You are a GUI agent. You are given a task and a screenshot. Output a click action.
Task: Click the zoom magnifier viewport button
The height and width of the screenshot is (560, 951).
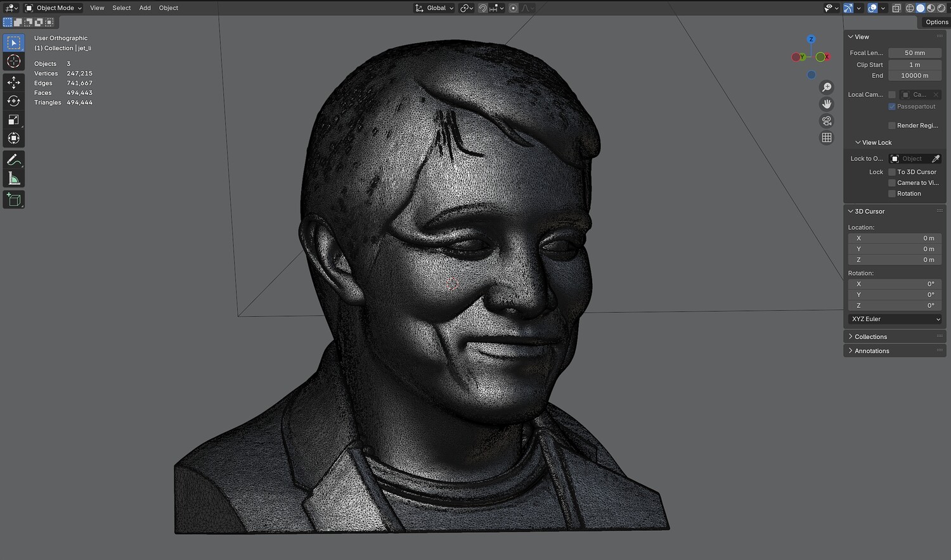[827, 87]
